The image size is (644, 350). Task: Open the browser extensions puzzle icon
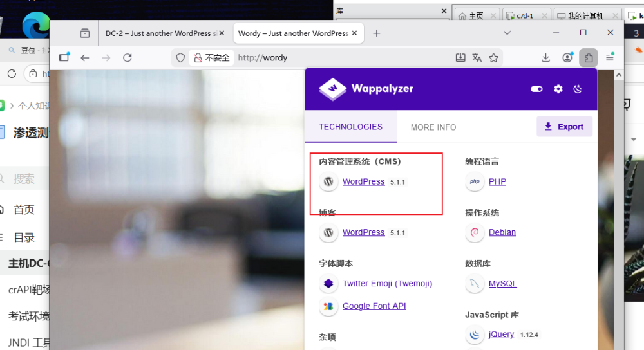pyautogui.click(x=589, y=58)
